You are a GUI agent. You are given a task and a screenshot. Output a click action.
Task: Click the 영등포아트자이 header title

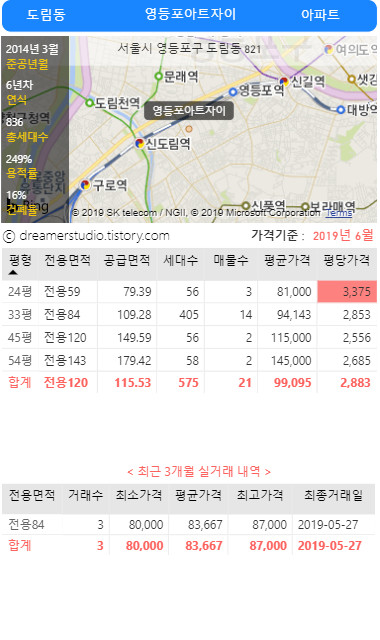pos(190,14)
